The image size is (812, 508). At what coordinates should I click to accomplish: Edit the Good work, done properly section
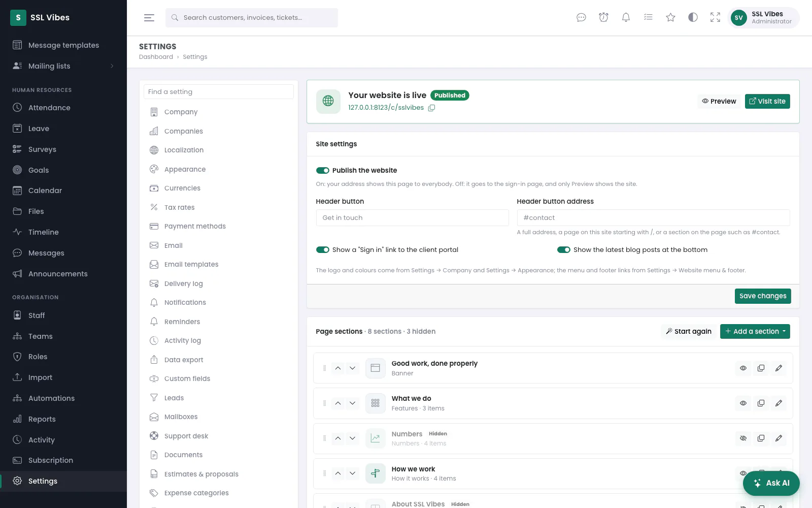coord(779,368)
